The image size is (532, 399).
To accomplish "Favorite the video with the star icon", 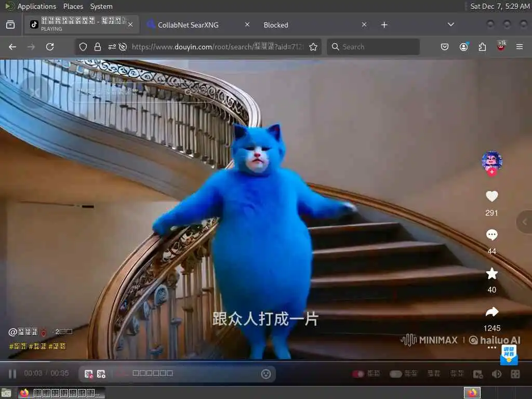I will coord(491,273).
